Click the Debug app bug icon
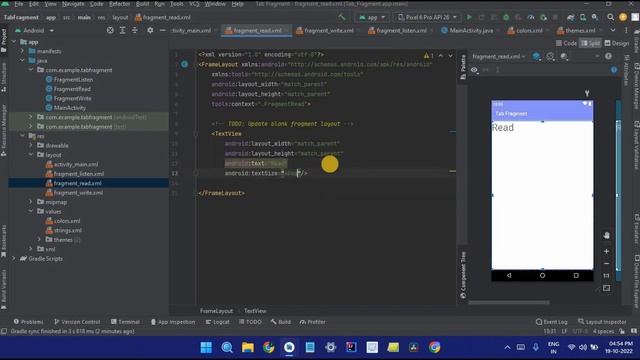640x360 pixels. coord(506,17)
